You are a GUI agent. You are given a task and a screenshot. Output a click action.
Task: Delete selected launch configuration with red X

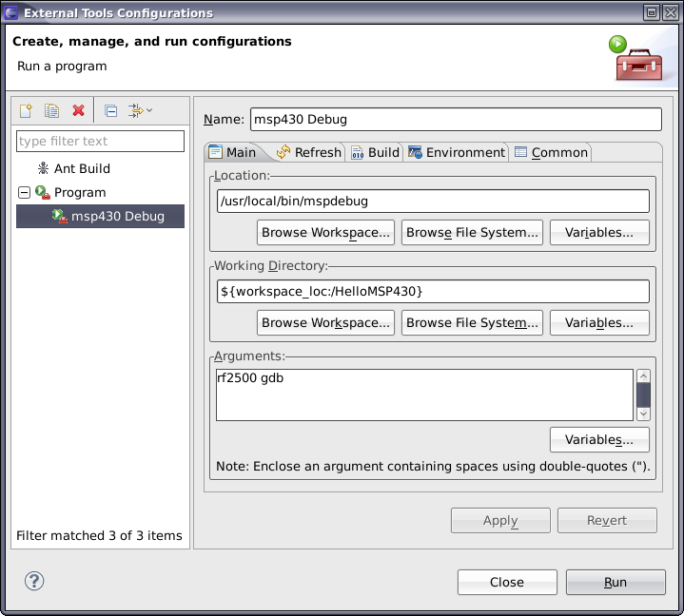pyautogui.click(x=79, y=110)
